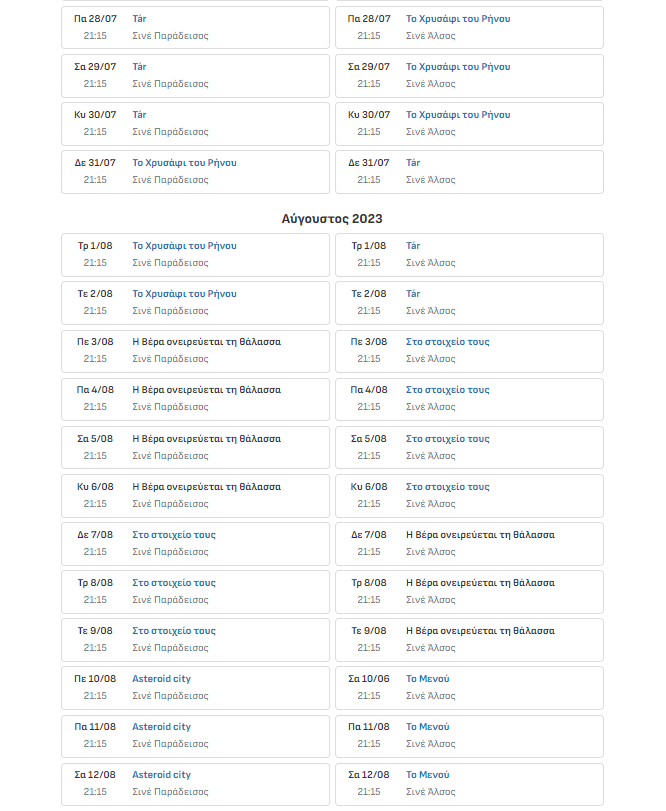This screenshot has height=811, width=666.
Task: Click Η Βέρα ονειρεύεται τη θάλασσα on Πε 3/08
Action: [206, 342]
